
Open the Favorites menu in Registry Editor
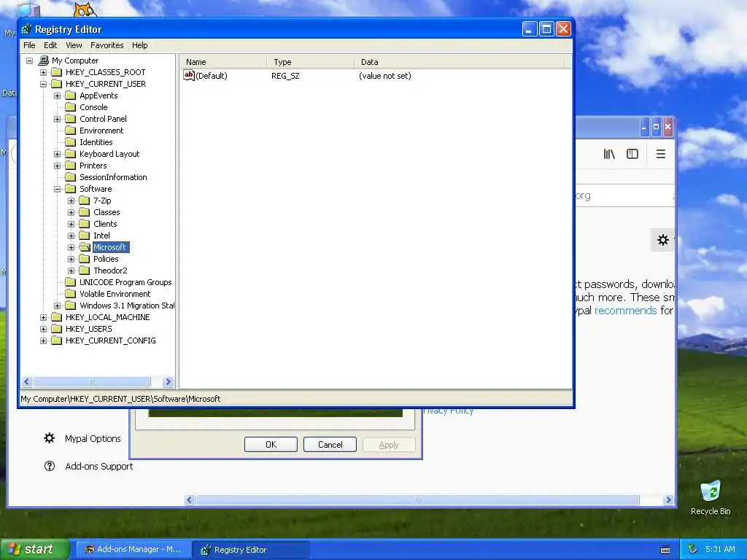tap(107, 45)
